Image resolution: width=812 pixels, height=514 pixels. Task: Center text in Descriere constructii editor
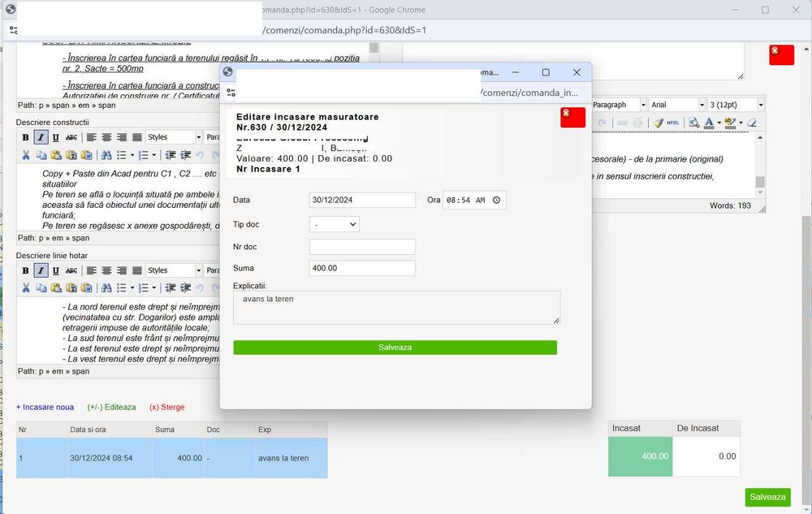(106, 137)
